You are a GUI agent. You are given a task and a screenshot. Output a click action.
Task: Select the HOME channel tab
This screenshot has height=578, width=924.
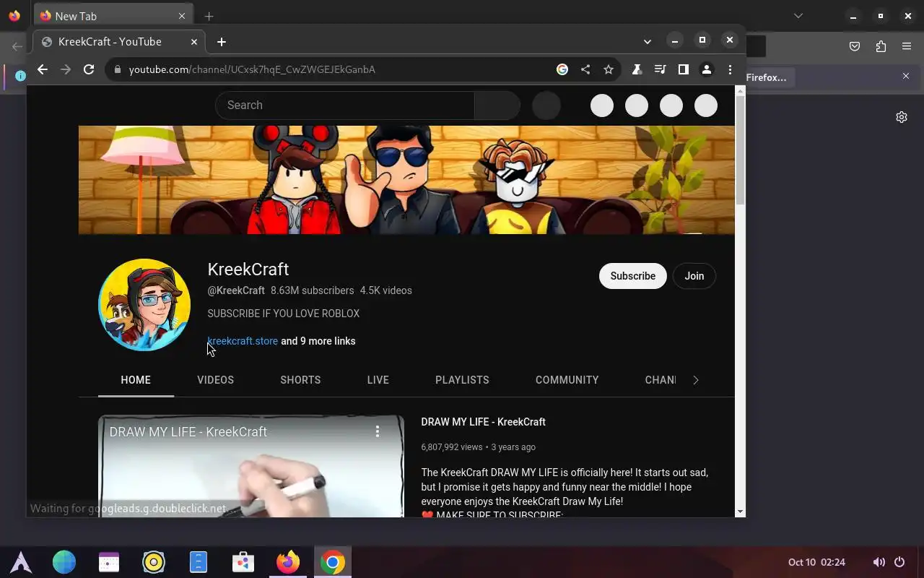coord(136,380)
